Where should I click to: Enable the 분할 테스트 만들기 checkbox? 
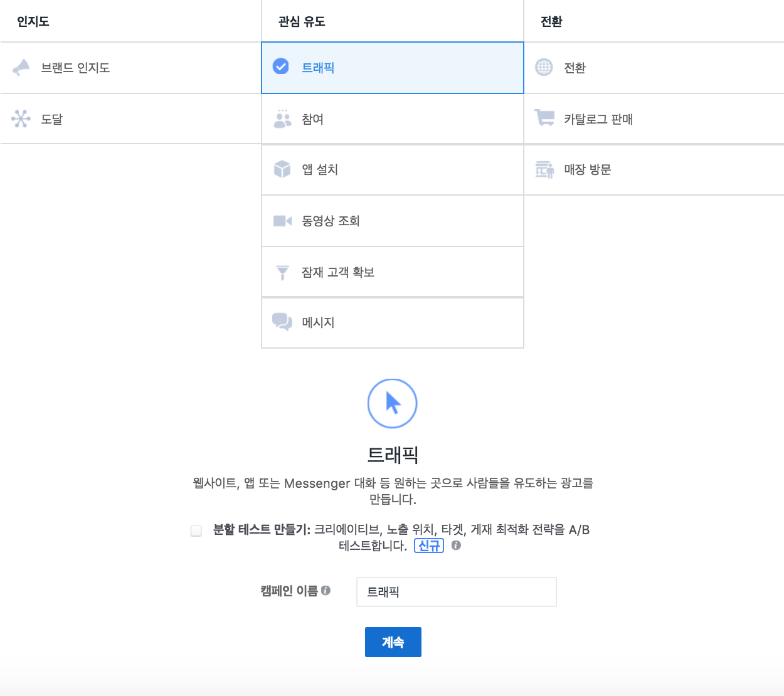pyautogui.click(x=195, y=530)
